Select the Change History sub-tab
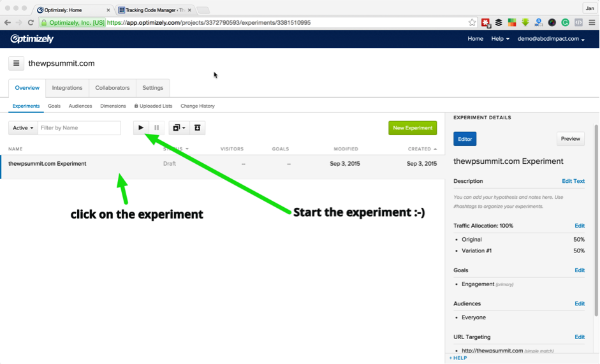The image size is (600, 364). coord(198,106)
